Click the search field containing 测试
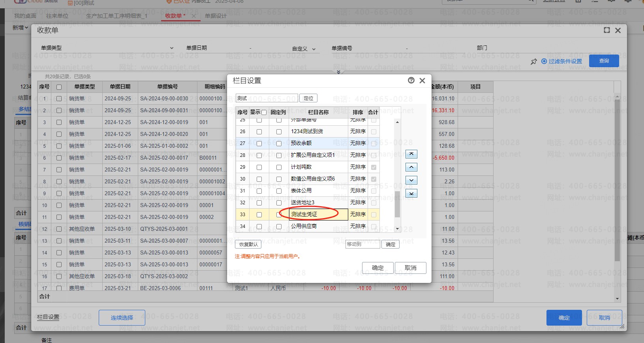The width and height of the screenshot is (644, 343). 267,98
